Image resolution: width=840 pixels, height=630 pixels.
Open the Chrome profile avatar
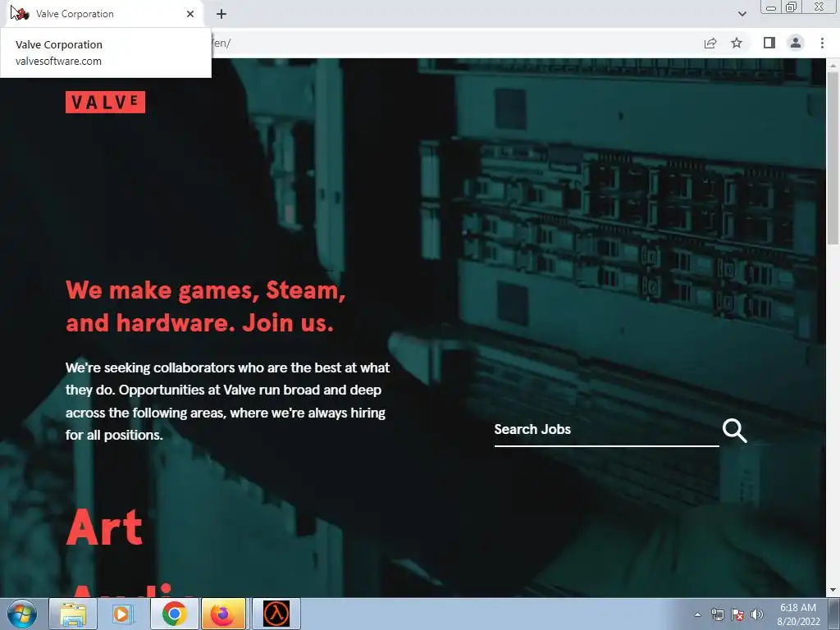796,43
